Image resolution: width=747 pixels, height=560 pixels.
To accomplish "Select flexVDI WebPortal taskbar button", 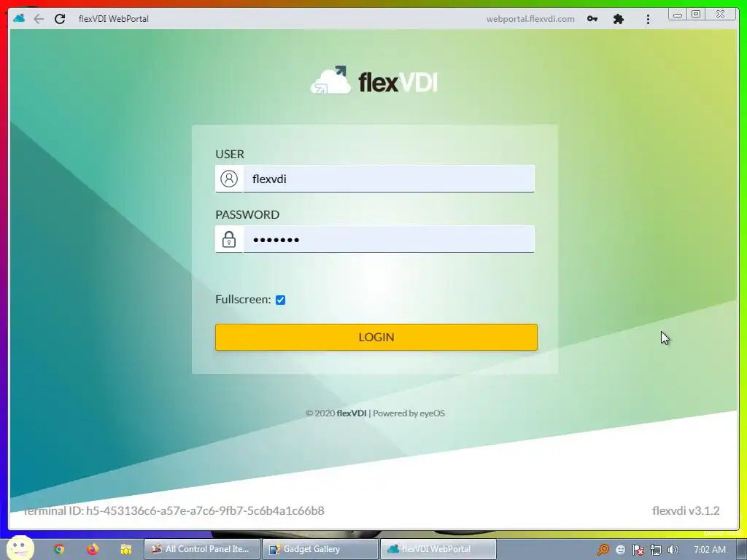I will tap(438, 549).
